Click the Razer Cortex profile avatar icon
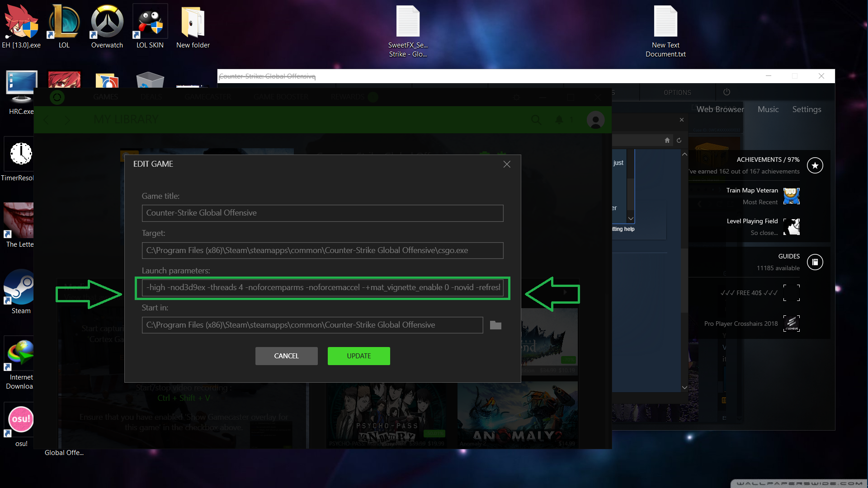This screenshot has width=868, height=488. tap(595, 120)
